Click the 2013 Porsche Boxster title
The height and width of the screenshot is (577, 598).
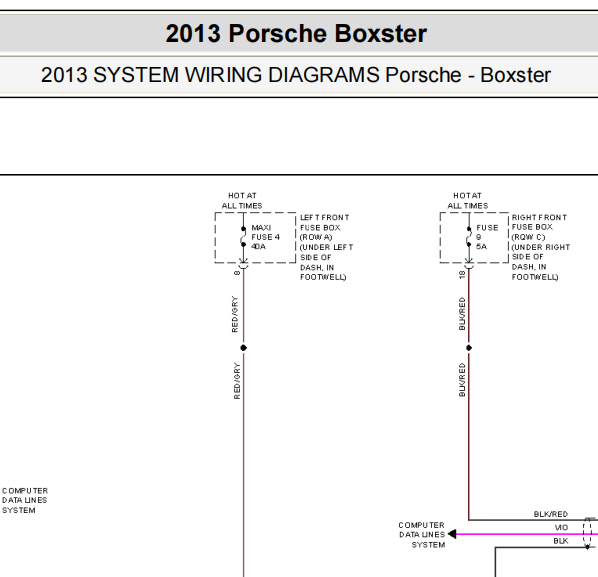click(x=296, y=34)
